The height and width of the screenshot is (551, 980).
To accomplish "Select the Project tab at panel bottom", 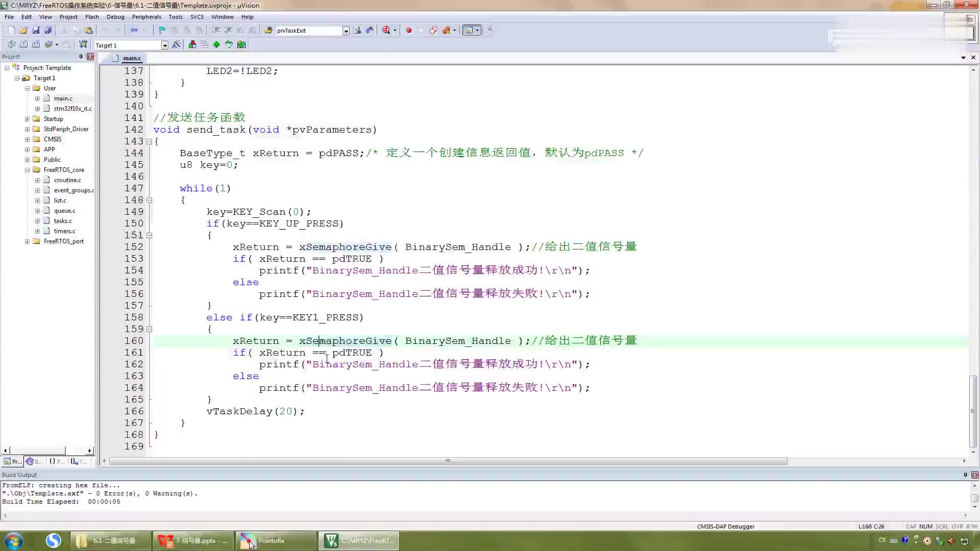I will coord(12,461).
